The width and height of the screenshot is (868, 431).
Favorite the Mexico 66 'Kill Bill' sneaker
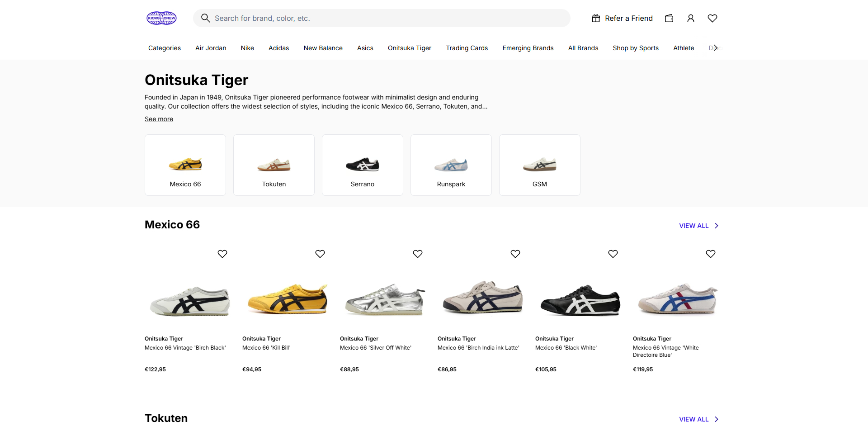[320, 254]
